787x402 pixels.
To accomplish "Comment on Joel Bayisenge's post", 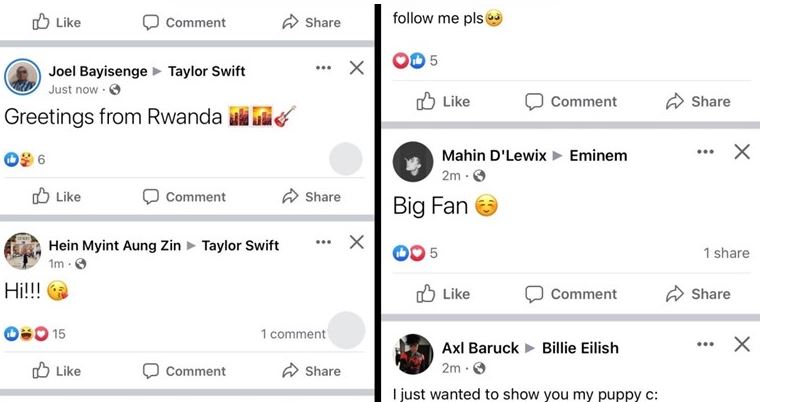I will pyautogui.click(x=183, y=197).
